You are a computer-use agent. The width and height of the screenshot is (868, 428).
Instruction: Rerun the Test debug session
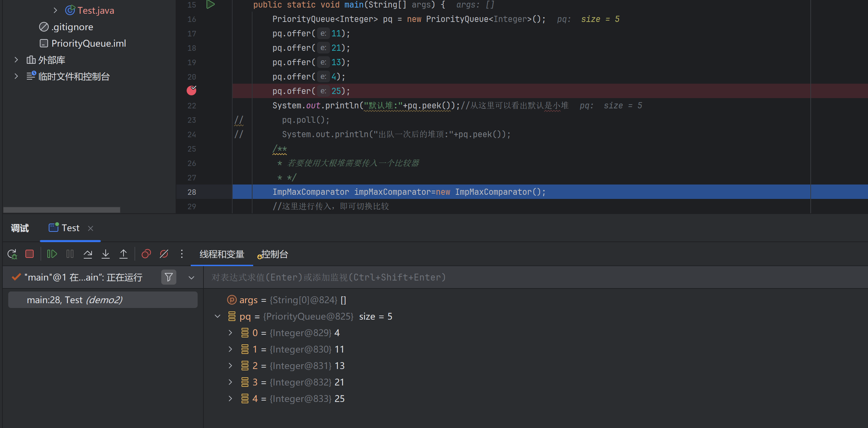click(12, 254)
